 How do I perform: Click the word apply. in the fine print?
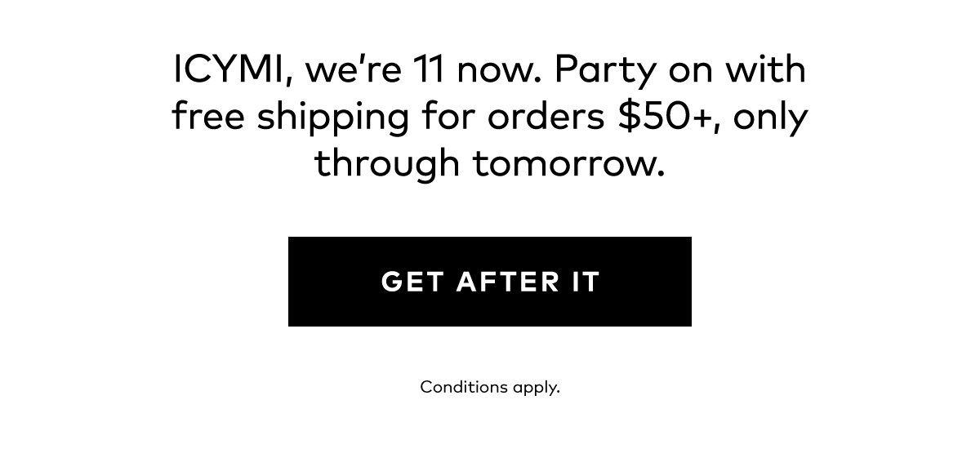(537, 388)
